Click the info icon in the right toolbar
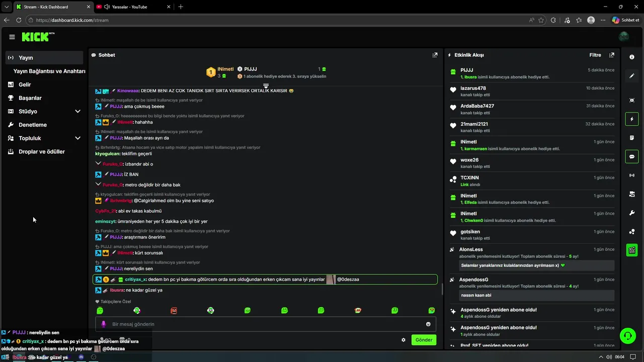Viewport: 644px width, 362px height. click(632, 57)
